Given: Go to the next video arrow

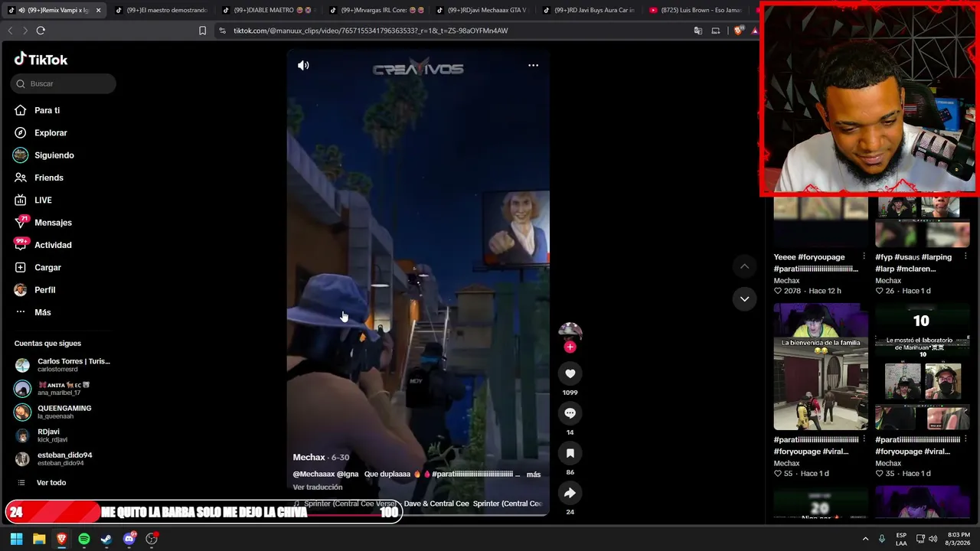Looking at the screenshot, I should (x=744, y=299).
